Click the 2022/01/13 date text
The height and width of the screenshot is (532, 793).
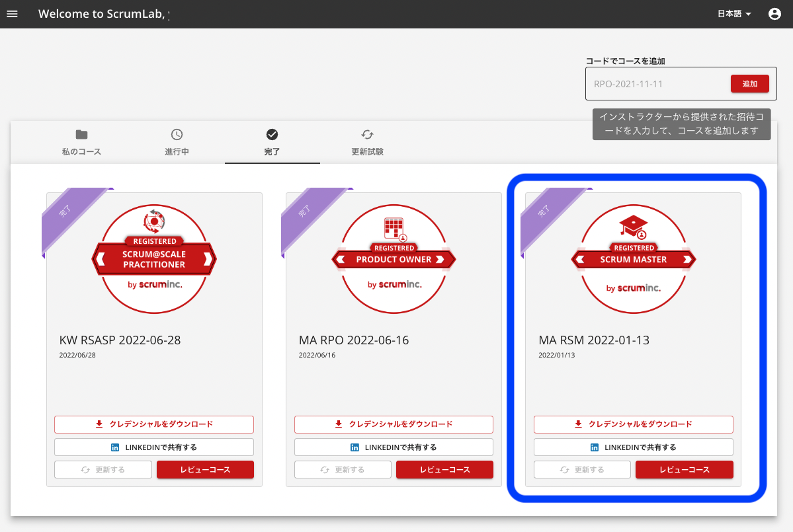click(557, 355)
